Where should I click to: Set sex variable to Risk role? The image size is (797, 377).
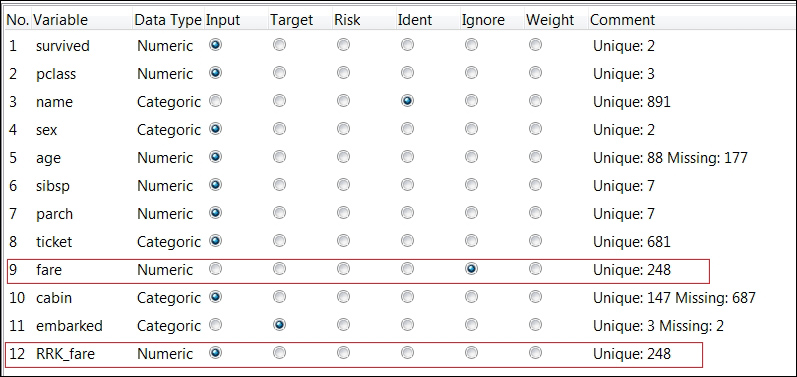tap(343, 129)
